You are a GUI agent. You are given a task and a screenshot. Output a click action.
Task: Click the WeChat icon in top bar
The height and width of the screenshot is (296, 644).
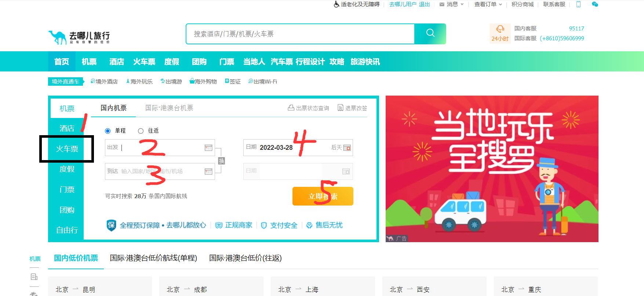tap(595, 4)
